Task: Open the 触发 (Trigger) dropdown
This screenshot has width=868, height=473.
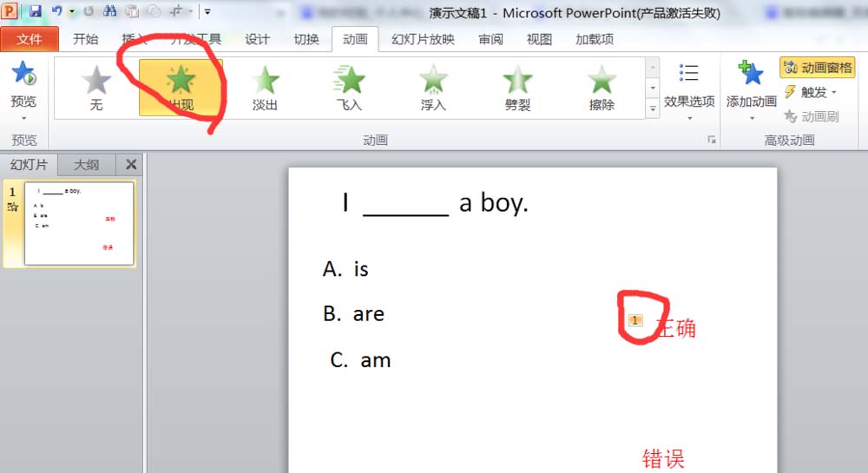Action: coord(811,92)
